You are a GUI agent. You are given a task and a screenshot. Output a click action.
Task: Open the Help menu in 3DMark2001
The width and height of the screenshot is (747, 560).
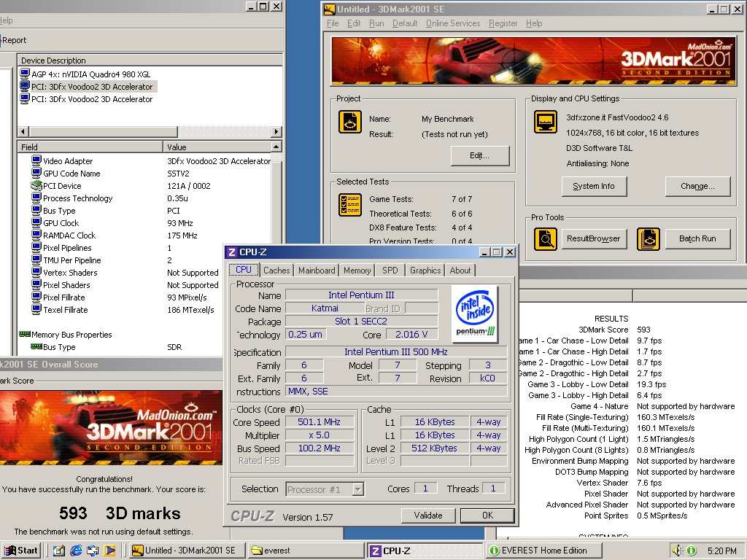pos(534,23)
